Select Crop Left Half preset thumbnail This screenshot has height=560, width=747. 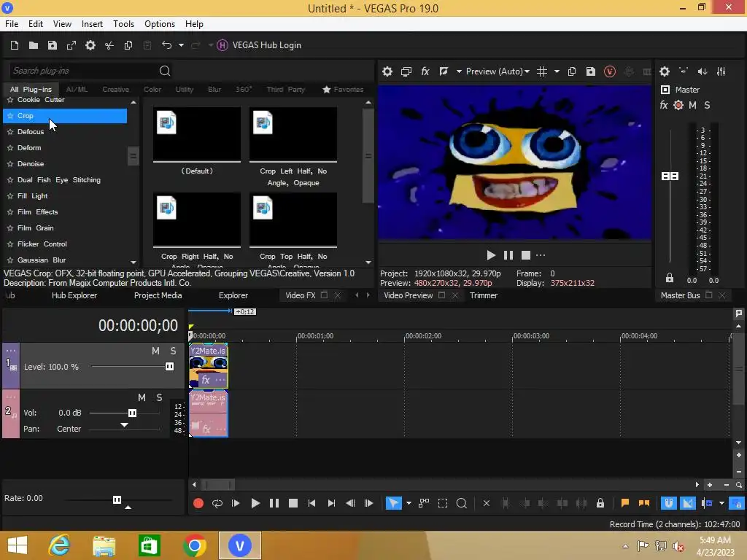click(293, 134)
